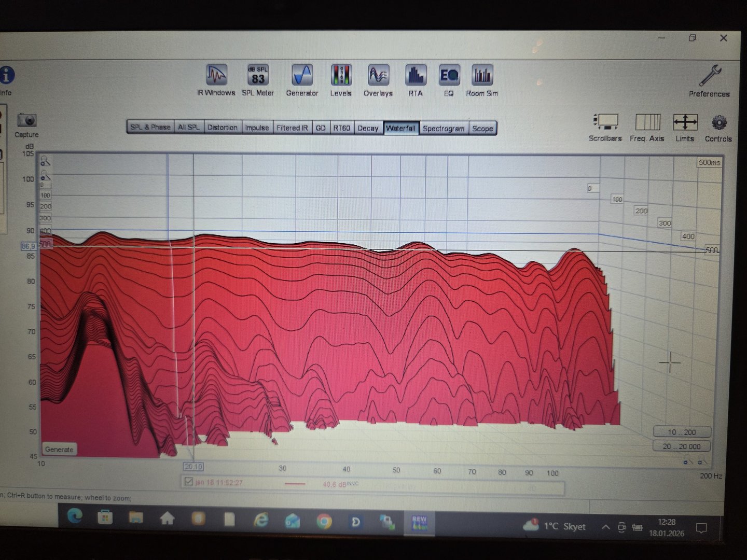The height and width of the screenshot is (560, 747).
Task: Launch Google Chrome from the taskbar
Action: pyautogui.click(x=324, y=521)
